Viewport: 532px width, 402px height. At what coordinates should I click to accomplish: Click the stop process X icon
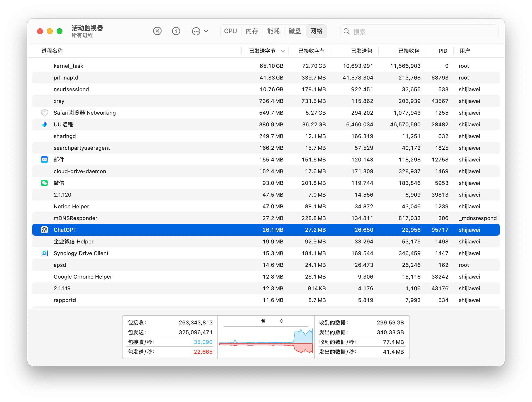[157, 31]
